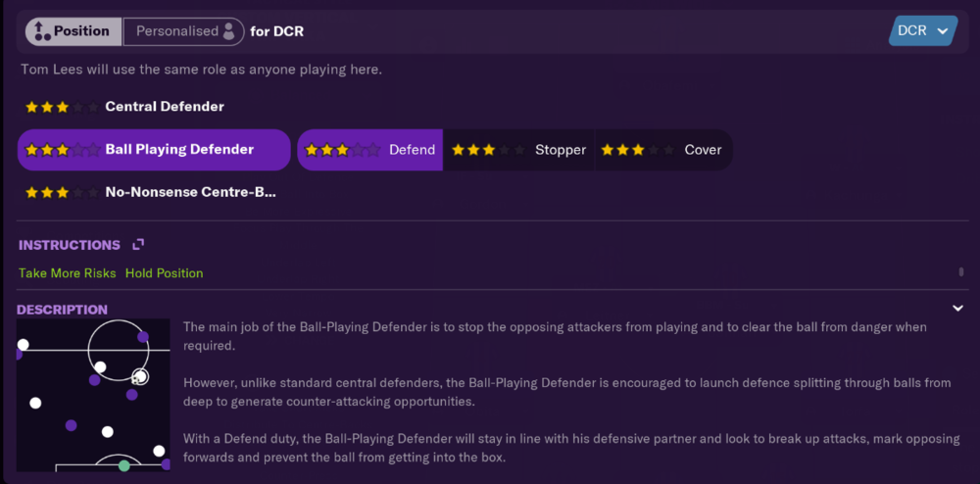Click the Position dots icon
The width and height of the screenshot is (980, 484).
(x=42, y=31)
